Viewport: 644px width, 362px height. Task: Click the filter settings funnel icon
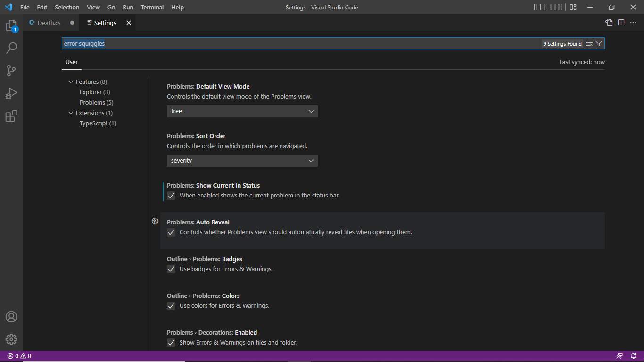click(x=599, y=43)
